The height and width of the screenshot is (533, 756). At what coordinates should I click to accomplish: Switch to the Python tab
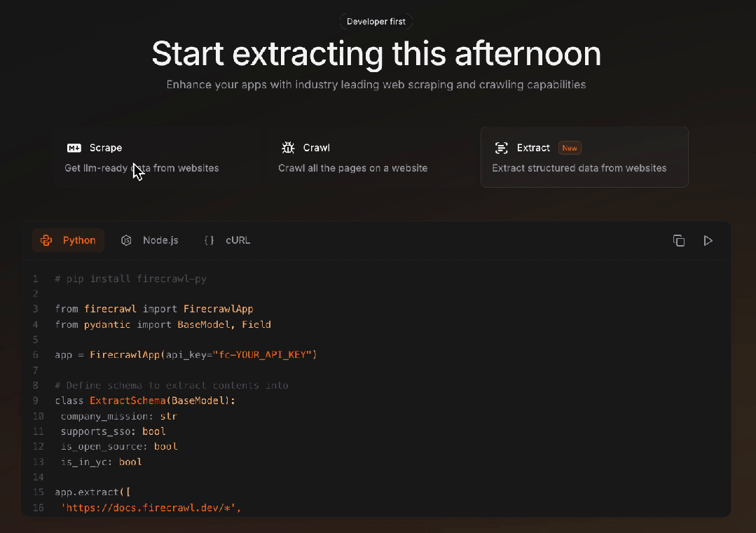click(x=68, y=240)
